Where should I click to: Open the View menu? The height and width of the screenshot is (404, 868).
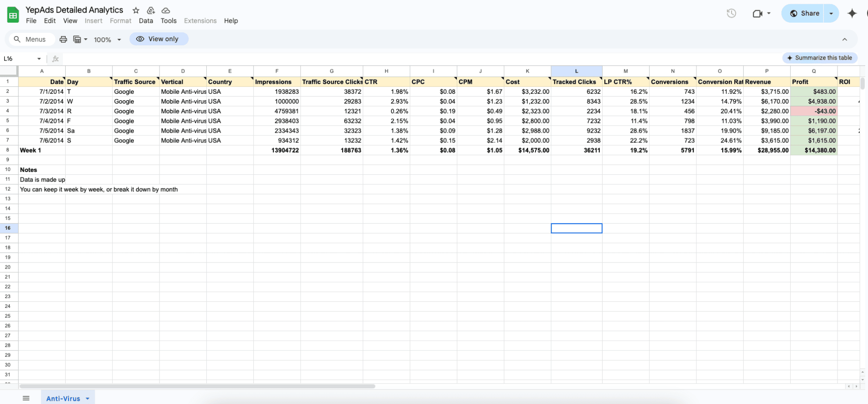click(70, 21)
